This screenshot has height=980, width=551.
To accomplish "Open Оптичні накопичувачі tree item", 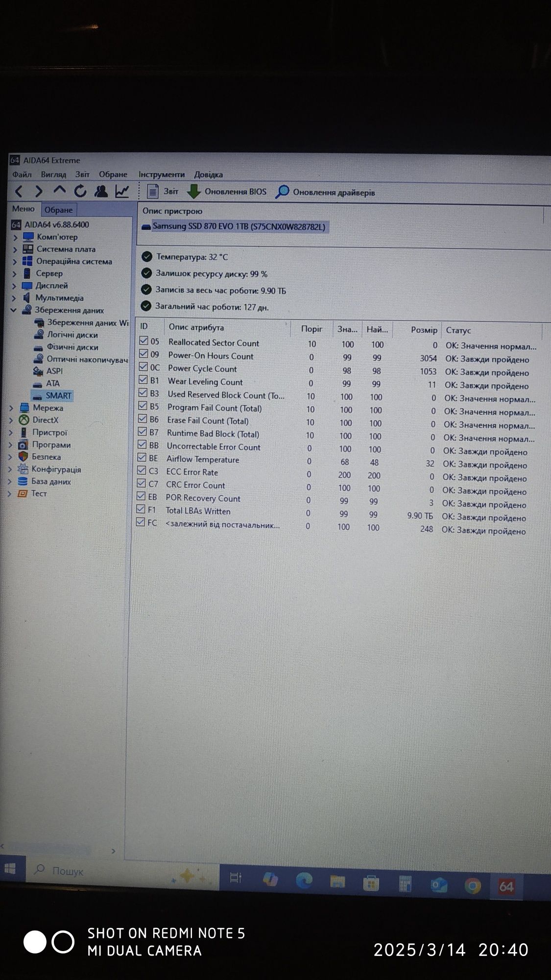I will pos(81,359).
